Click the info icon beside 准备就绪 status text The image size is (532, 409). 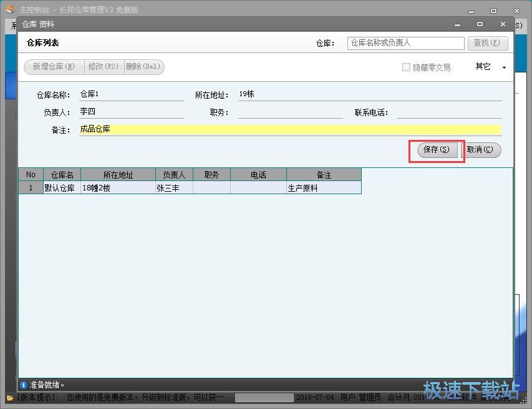[x=24, y=385]
